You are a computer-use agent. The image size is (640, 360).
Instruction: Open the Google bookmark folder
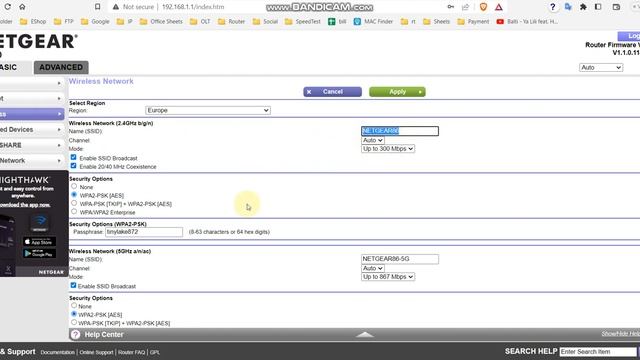(95, 22)
